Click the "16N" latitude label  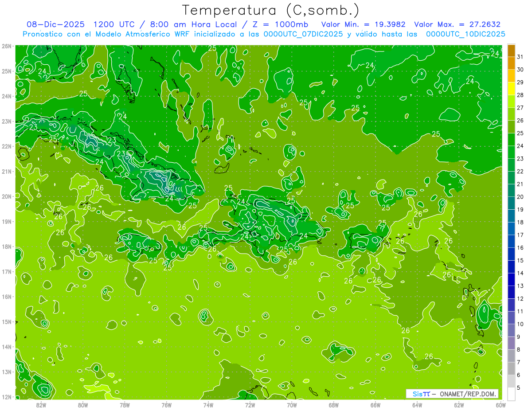(x=7, y=297)
